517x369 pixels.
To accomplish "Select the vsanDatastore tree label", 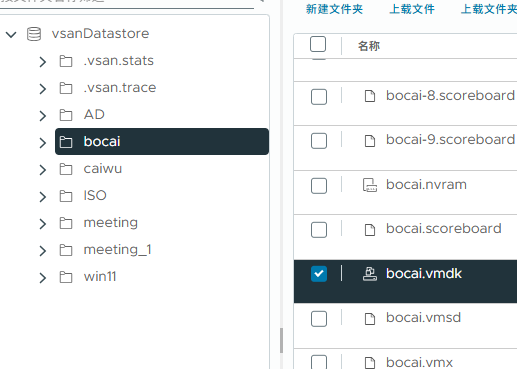I will [100, 34].
